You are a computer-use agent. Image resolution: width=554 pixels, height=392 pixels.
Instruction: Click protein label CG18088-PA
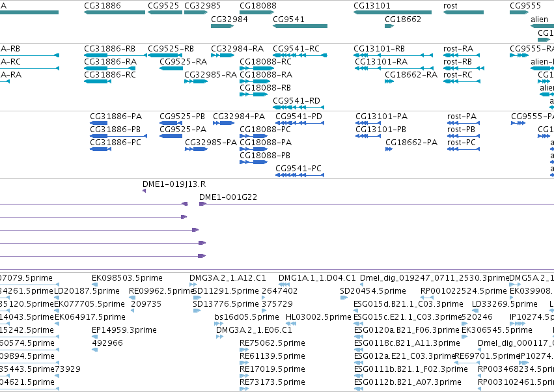pos(266,143)
